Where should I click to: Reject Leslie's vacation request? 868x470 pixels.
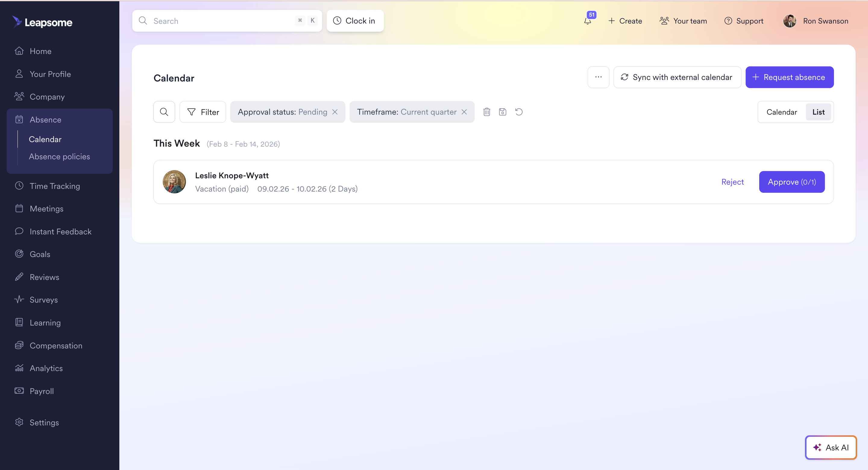(x=732, y=182)
